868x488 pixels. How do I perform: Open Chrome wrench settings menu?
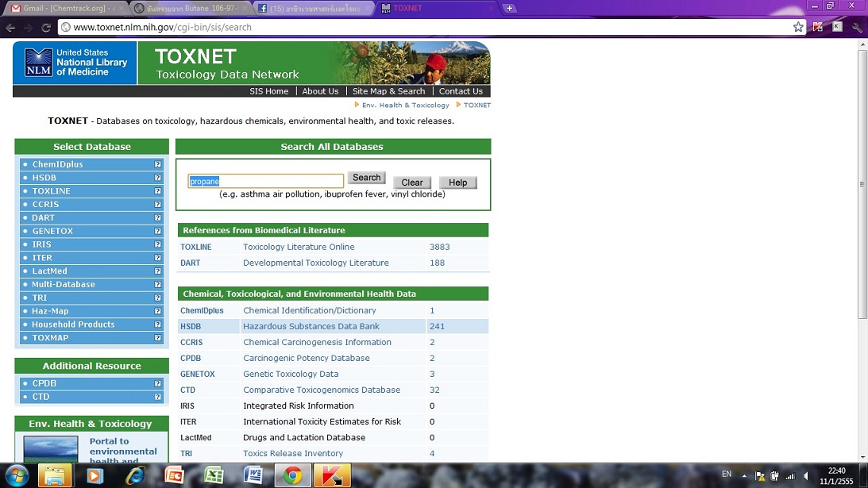click(x=857, y=27)
